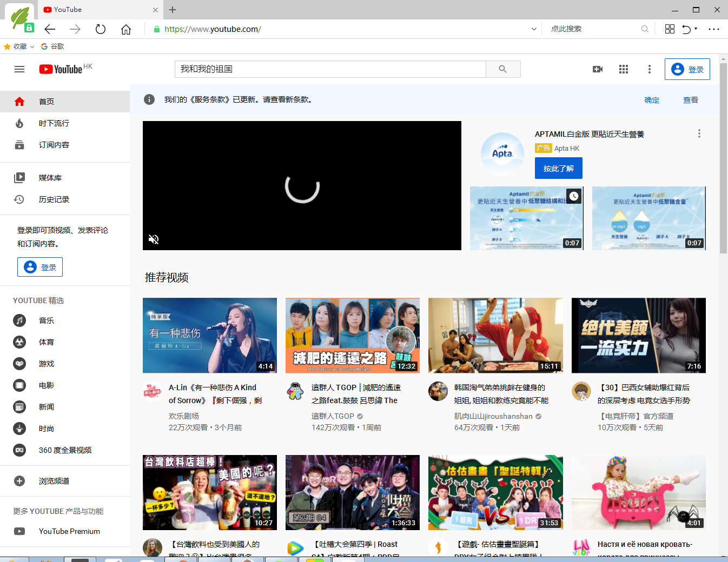This screenshot has width=728, height=562.
Task: Open the YouTube apps grid icon
Action: click(x=623, y=69)
